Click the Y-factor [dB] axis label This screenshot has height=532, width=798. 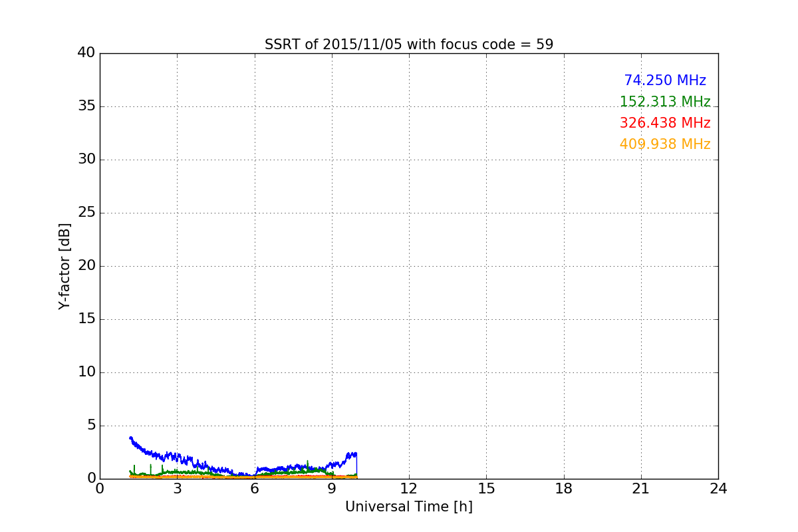click(65, 266)
